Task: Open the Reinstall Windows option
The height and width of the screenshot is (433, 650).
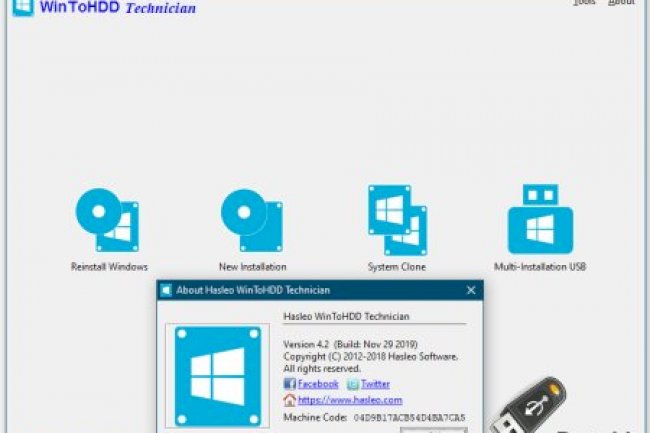Action: tap(107, 220)
